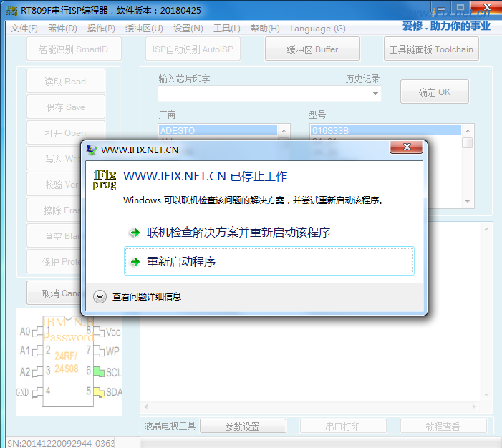Select ADESTO in the 厂商 list

click(x=218, y=130)
